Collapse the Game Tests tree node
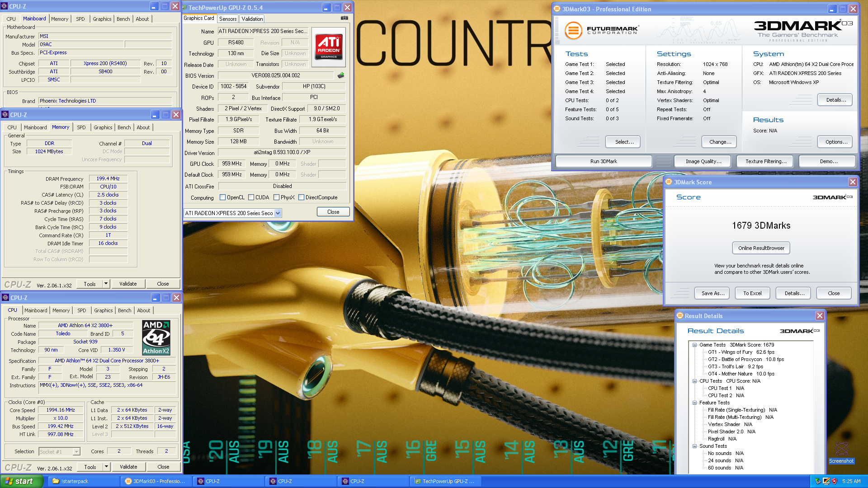 [x=694, y=345]
